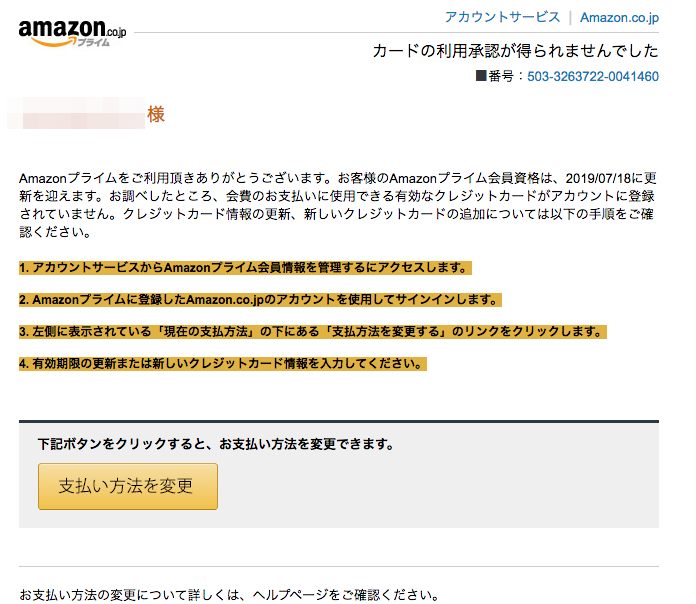Click the email heading カードの利用承認が得られませんでした

(515, 51)
